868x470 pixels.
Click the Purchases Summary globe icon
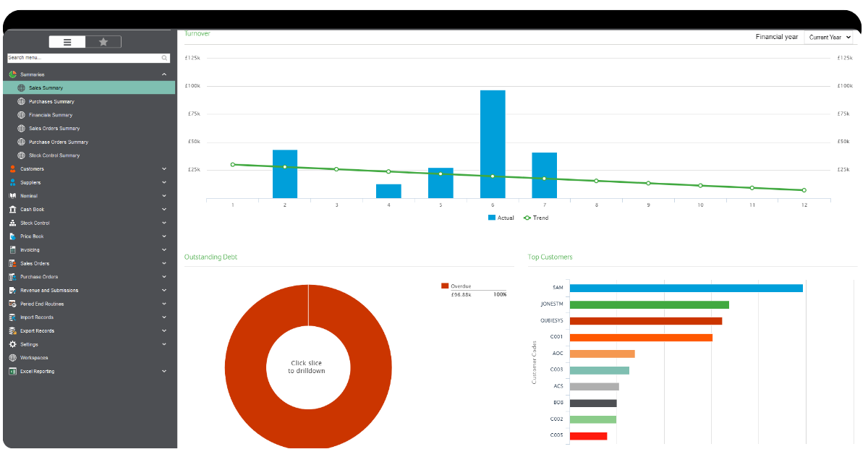[22, 101]
